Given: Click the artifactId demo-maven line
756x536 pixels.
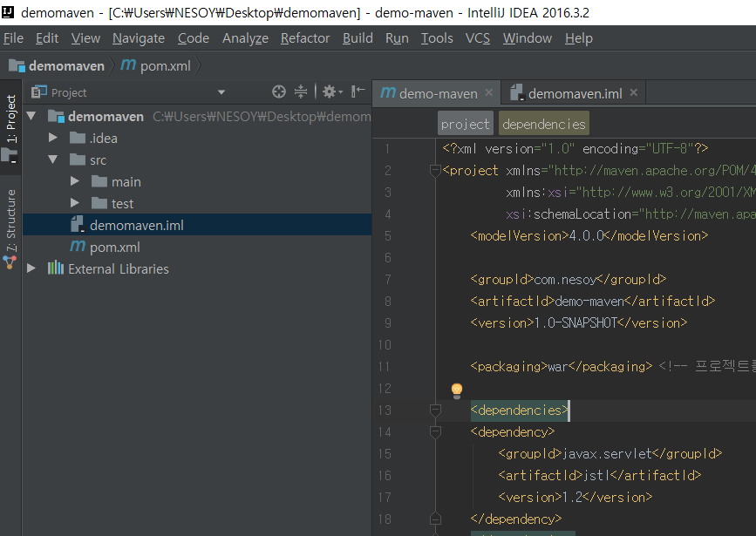Looking at the screenshot, I should (x=593, y=301).
